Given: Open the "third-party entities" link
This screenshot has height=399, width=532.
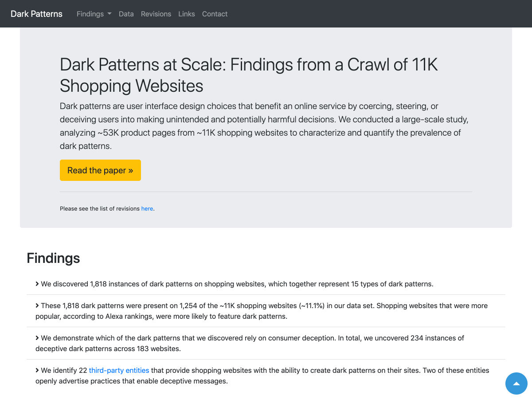Looking at the screenshot, I should click(x=119, y=370).
